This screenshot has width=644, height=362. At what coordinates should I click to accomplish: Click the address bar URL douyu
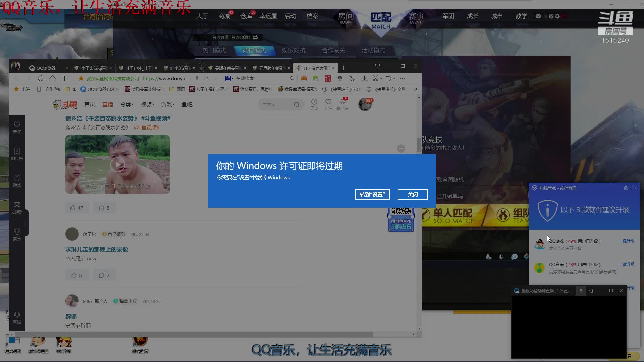pyautogui.click(x=166, y=78)
